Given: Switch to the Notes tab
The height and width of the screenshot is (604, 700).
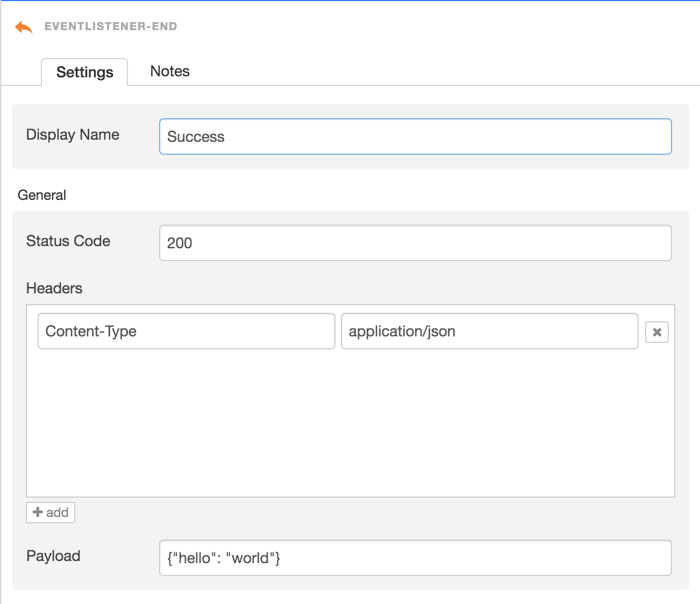Looking at the screenshot, I should [x=170, y=71].
